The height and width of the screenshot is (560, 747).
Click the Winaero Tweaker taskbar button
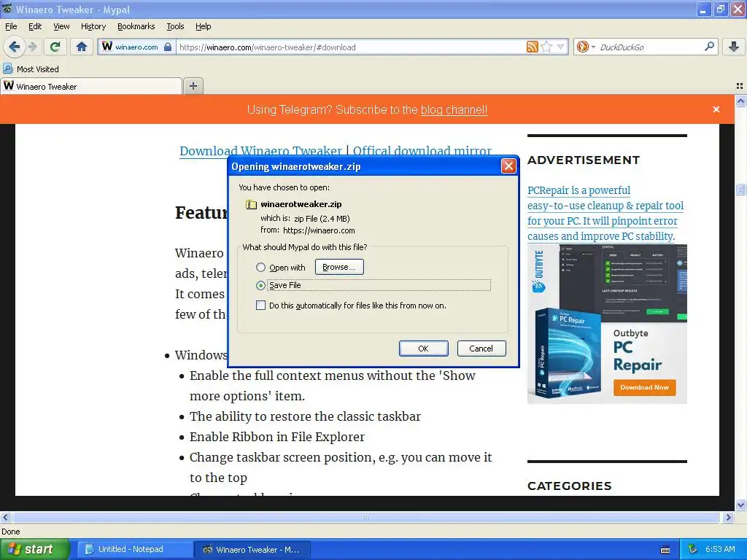pyautogui.click(x=252, y=549)
